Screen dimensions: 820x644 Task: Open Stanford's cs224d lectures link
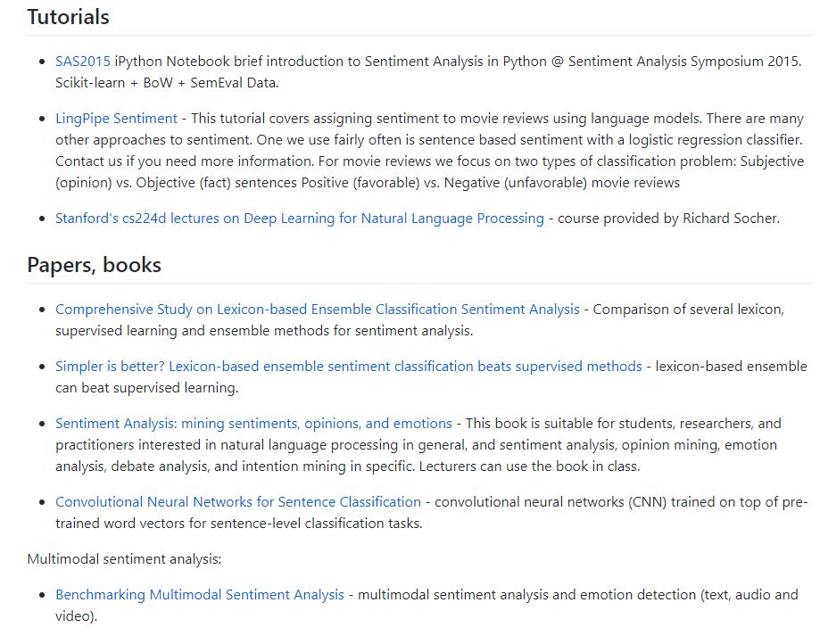(300, 219)
